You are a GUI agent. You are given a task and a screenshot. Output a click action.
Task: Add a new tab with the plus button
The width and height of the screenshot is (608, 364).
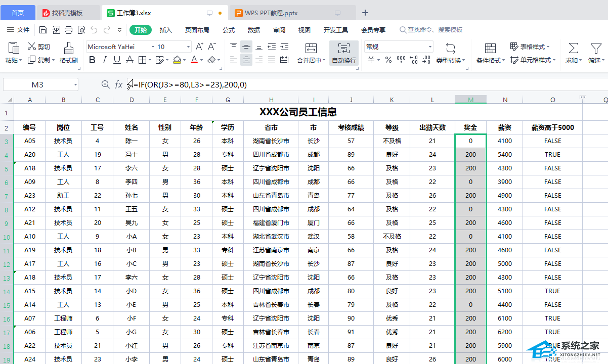(x=365, y=13)
